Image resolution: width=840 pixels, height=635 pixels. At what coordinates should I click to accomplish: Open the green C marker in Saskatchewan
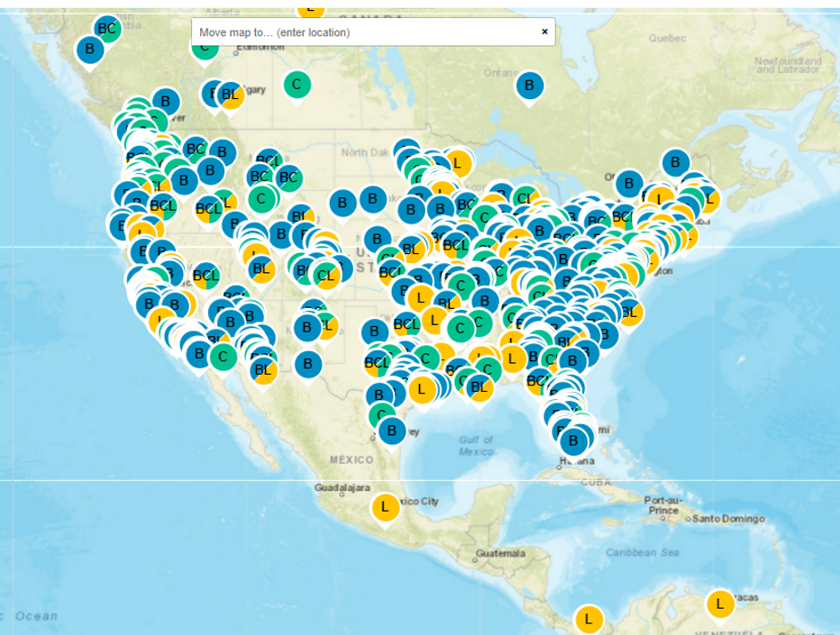click(x=297, y=85)
